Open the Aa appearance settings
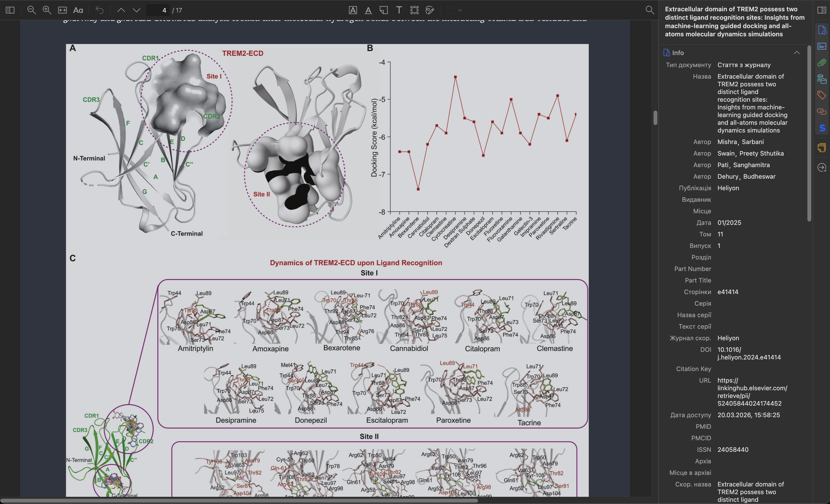Viewport: 830px width, 504px height. click(78, 10)
